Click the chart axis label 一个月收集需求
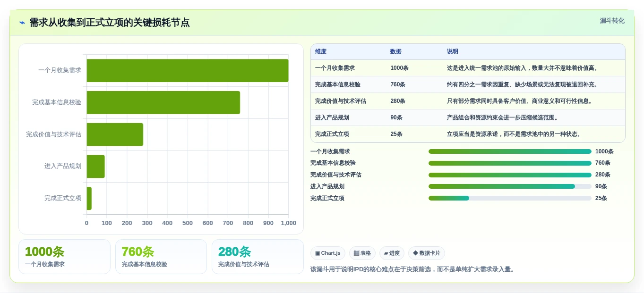 point(60,70)
